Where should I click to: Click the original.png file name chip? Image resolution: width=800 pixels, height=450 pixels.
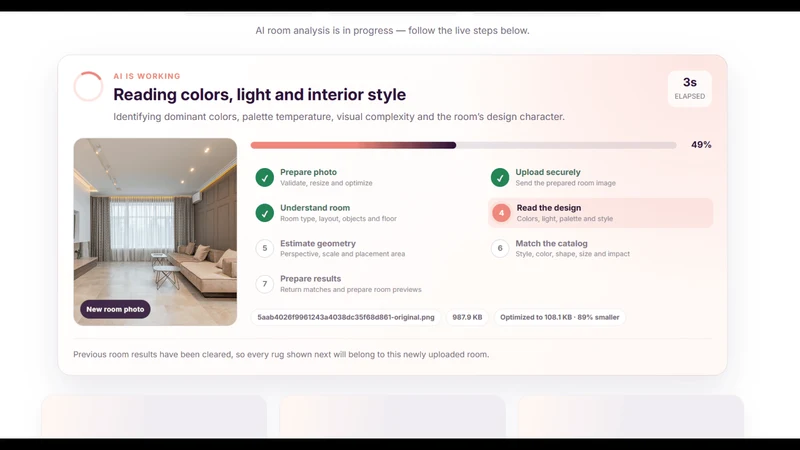pos(346,317)
